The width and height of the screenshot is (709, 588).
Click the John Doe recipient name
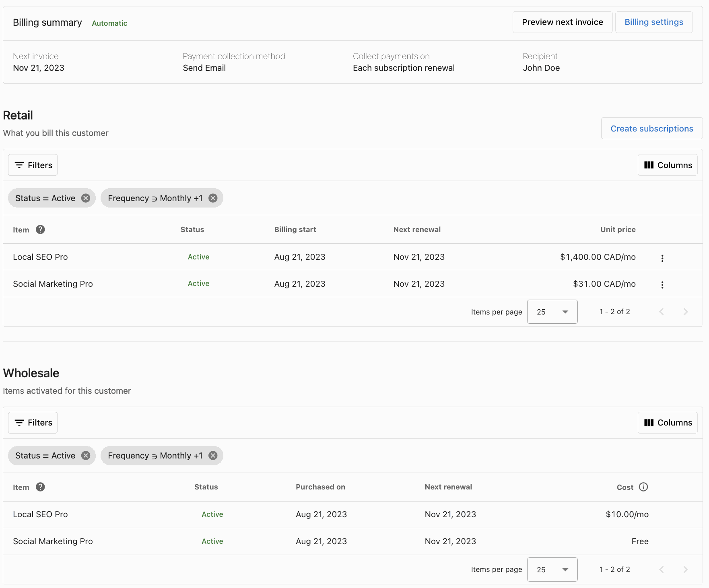coord(541,68)
